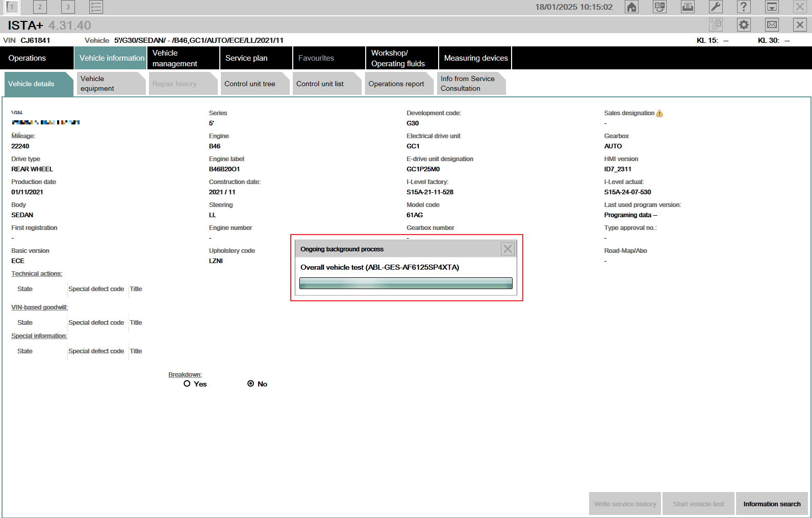Open the vehicle connection manager icon

pos(659,7)
